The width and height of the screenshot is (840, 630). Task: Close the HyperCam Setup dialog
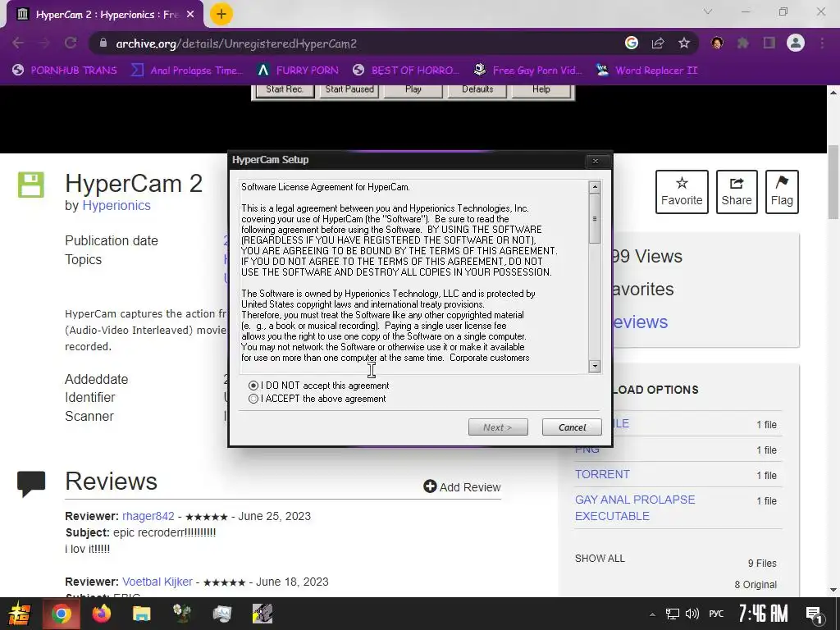[x=596, y=160]
